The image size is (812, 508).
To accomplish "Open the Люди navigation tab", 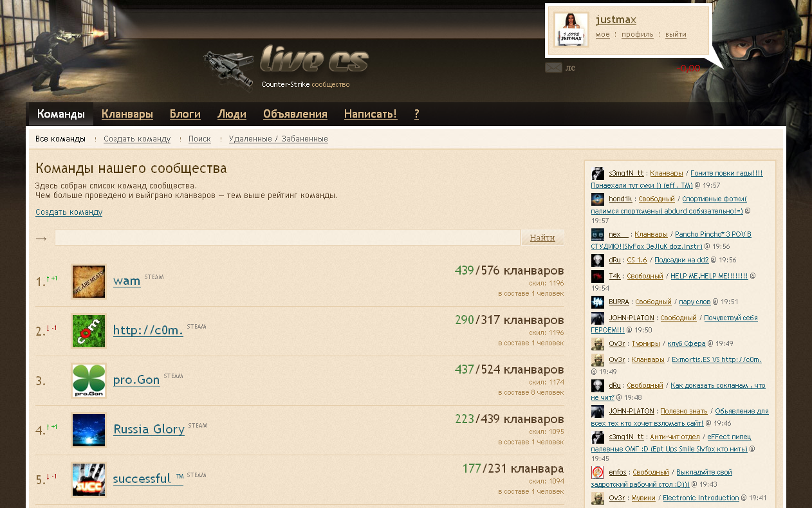I will tap(232, 114).
